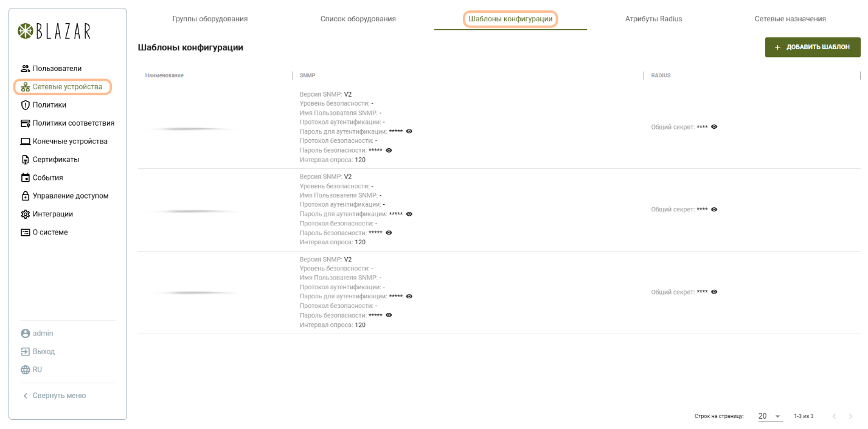Reveal third template's Пароль безопасности

pyautogui.click(x=389, y=315)
